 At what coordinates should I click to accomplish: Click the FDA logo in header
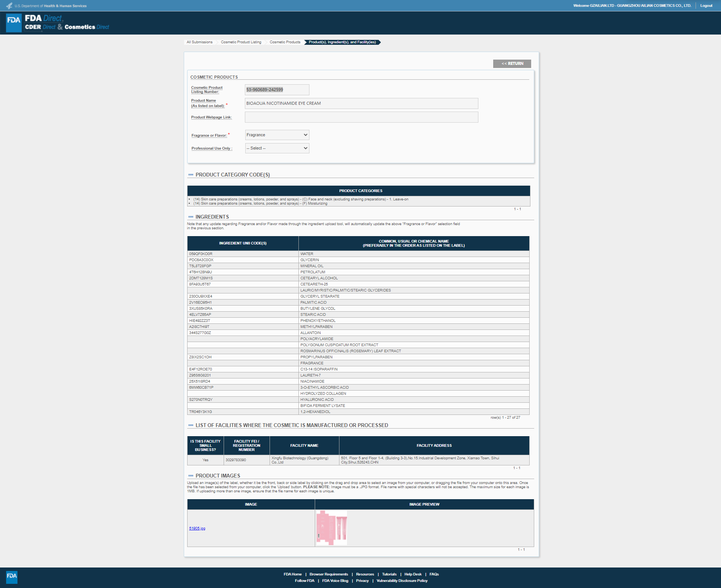tap(14, 23)
